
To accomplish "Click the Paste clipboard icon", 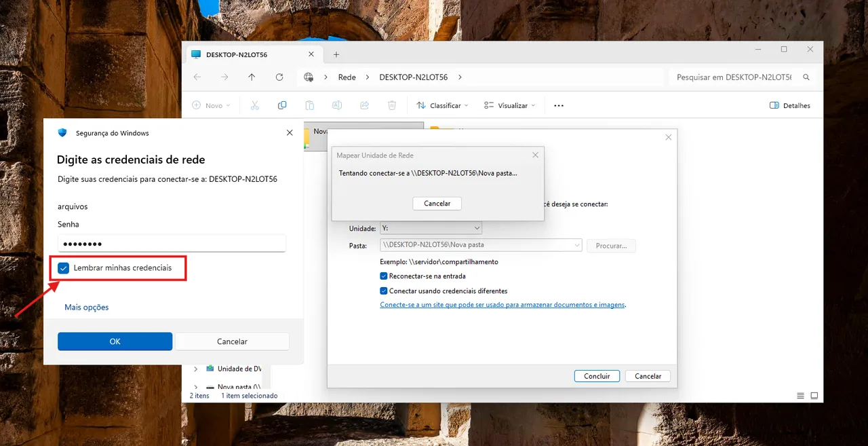I will point(309,105).
